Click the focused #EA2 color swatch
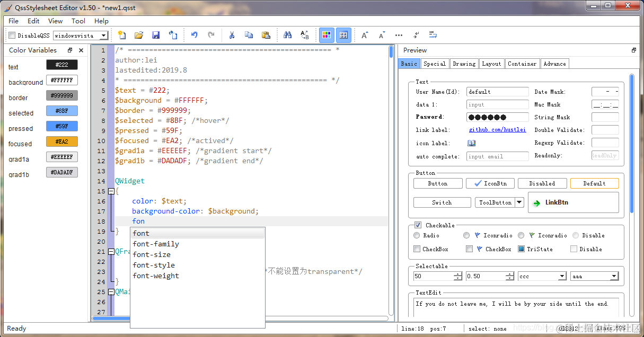The image size is (644, 337). coord(62,141)
